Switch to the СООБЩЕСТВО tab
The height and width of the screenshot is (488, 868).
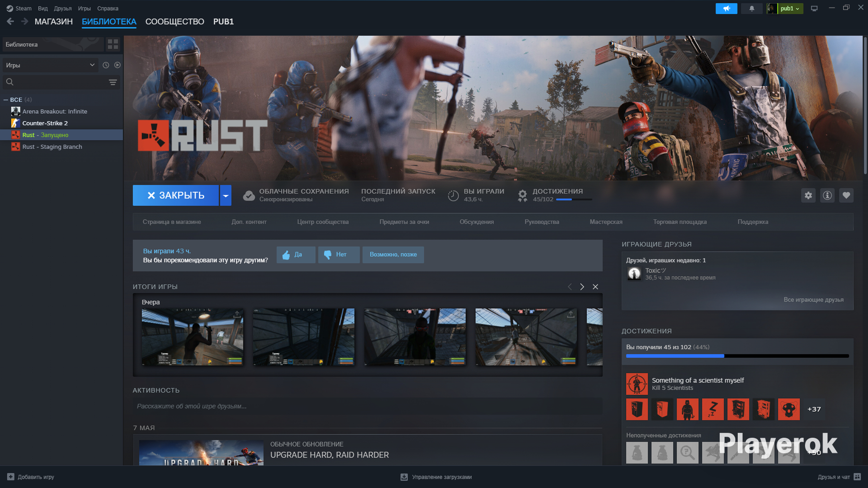pyautogui.click(x=175, y=21)
